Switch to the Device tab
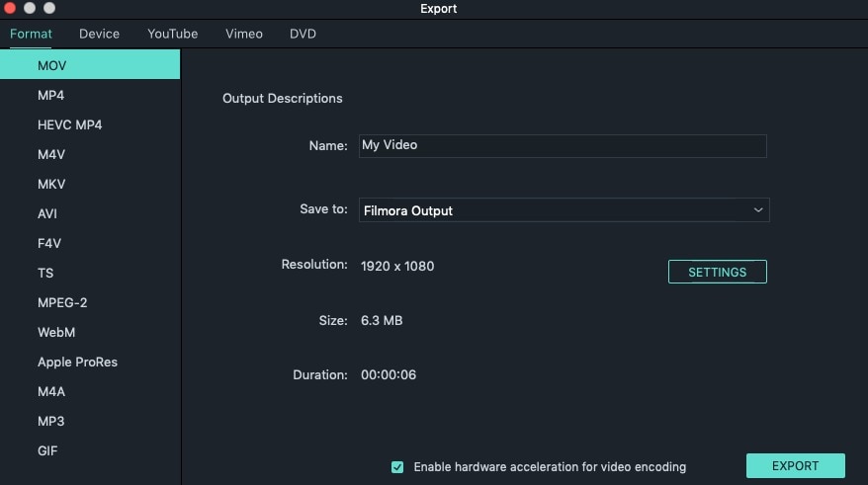 click(x=99, y=34)
